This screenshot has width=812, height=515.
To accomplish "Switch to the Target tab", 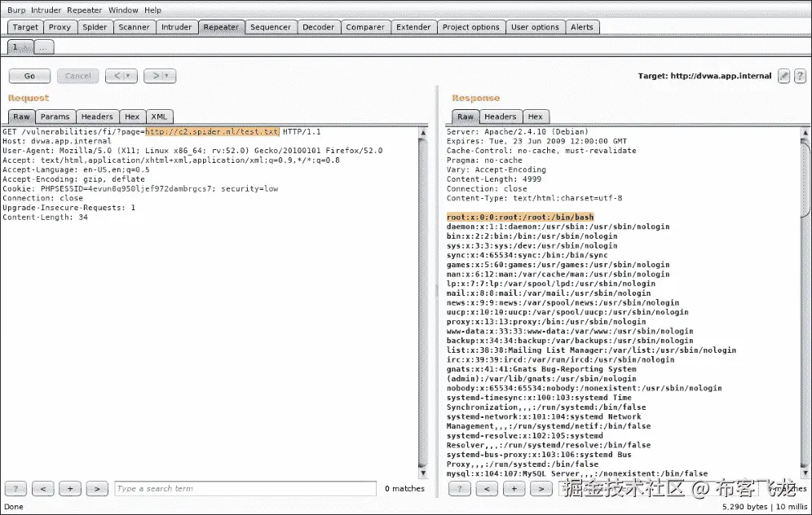I will tap(25, 27).
